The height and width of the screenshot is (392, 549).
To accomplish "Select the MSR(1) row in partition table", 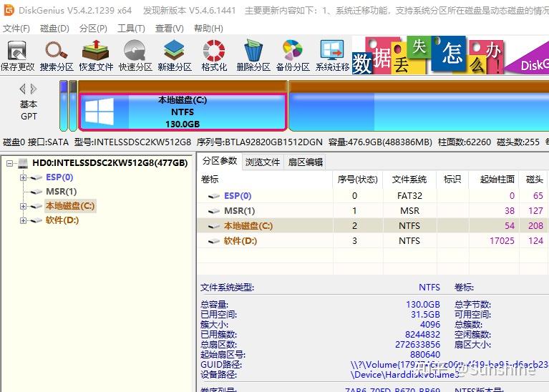I will click(373, 211).
